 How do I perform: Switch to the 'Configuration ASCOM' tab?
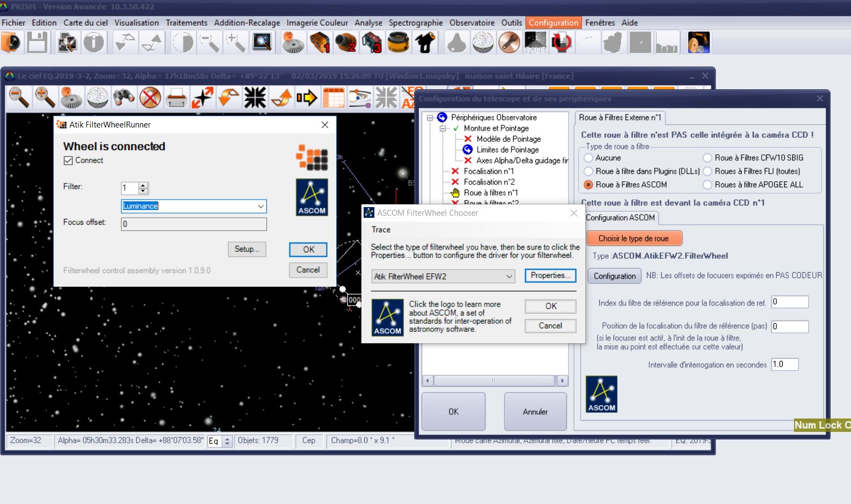tap(620, 217)
